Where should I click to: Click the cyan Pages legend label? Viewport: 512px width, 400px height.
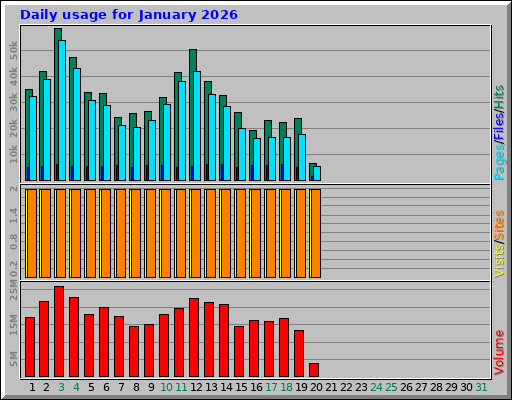[x=499, y=163]
